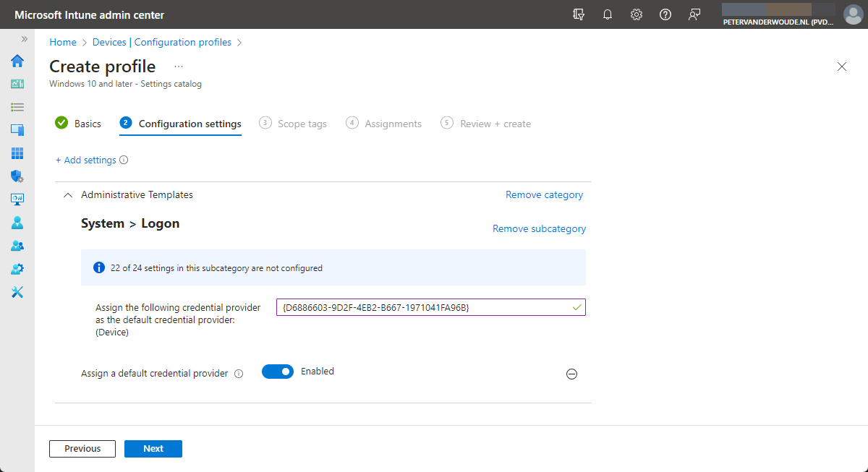Open the Devices icon in the sidebar
This screenshot has width=868, height=472.
(17, 130)
